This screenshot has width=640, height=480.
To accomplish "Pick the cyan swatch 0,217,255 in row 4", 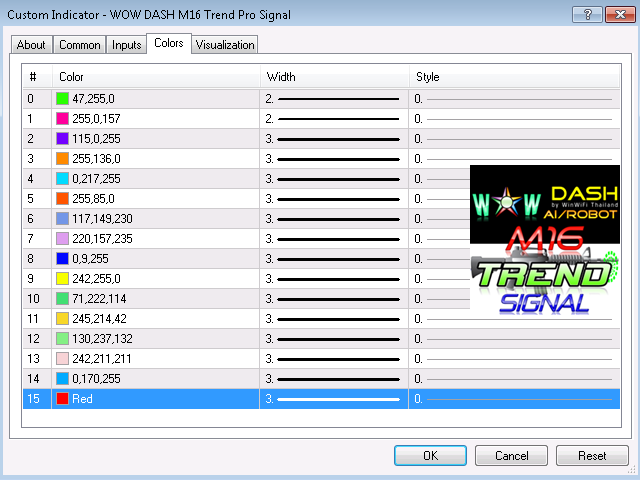I will (62, 179).
